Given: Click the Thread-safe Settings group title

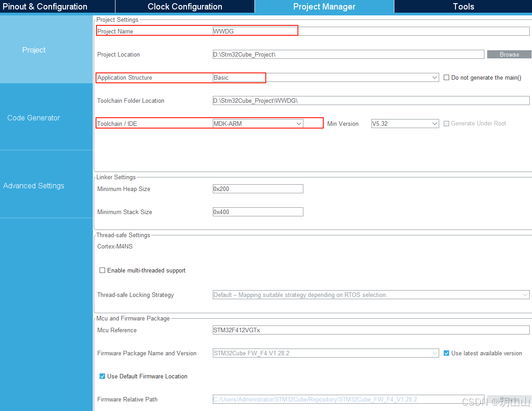Looking at the screenshot, I should click(x=123, y=235).
